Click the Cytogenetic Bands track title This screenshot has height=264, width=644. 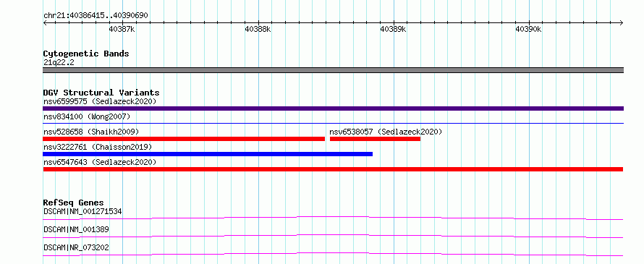pos(86,54)
